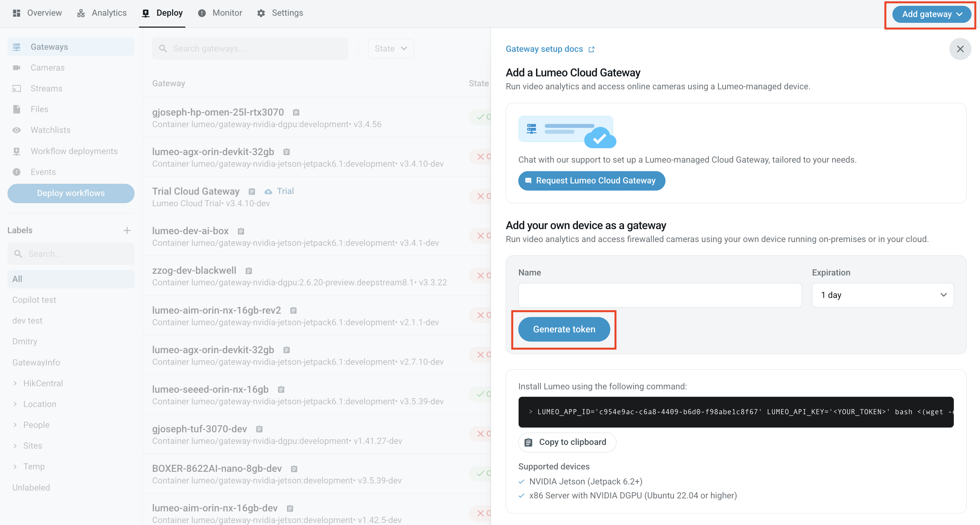
Task: Click the Labels search field
Action: click(x=71, y=254)
